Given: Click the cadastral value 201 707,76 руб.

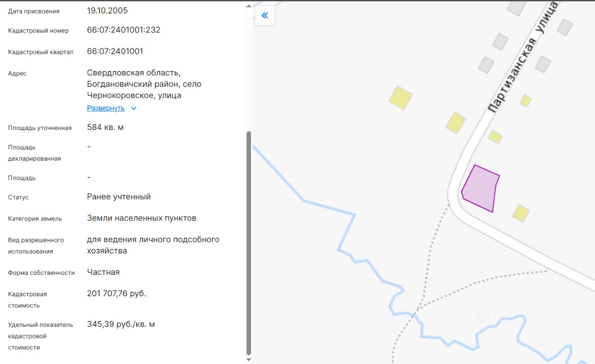Looking at the screenshot, I should pyautogui.click(x=117, y=293).
